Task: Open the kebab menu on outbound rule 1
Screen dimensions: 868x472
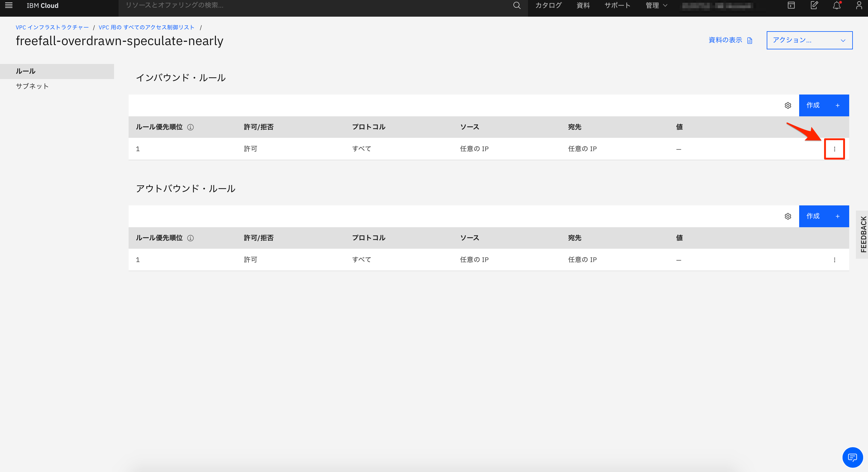Action: click(835, 260)
